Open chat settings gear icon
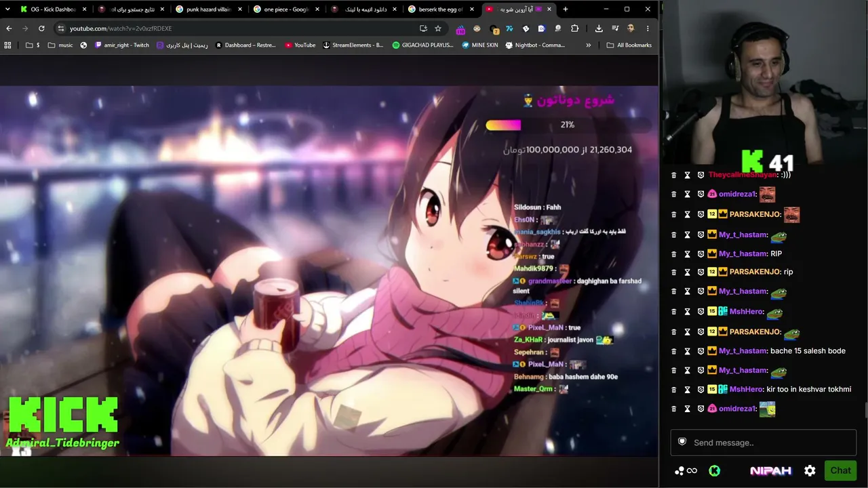The height and width of the screenshot is (488, 868). pyautogui.click(x=810, y=470)
